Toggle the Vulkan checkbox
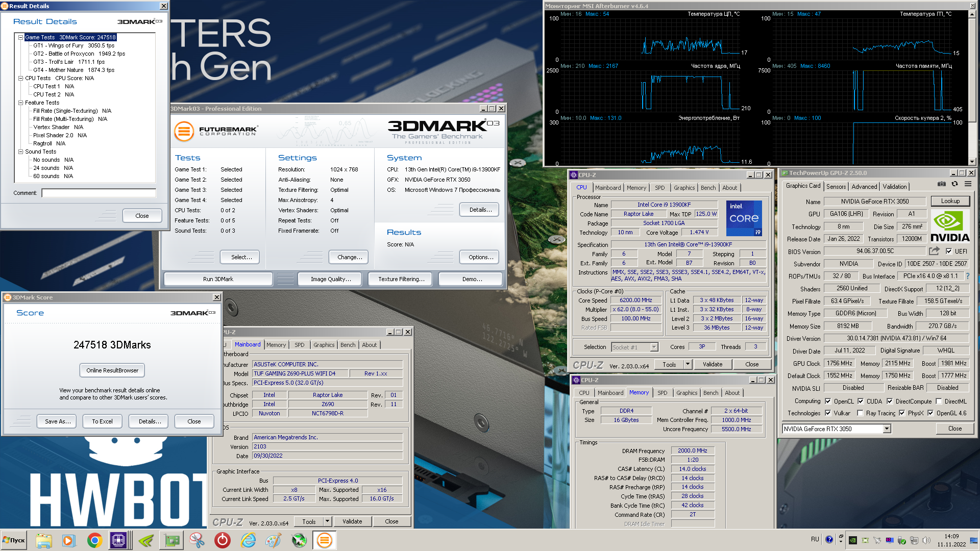This screenshot has width=980, height=551. pyautogui.click(x=828, y=413)
